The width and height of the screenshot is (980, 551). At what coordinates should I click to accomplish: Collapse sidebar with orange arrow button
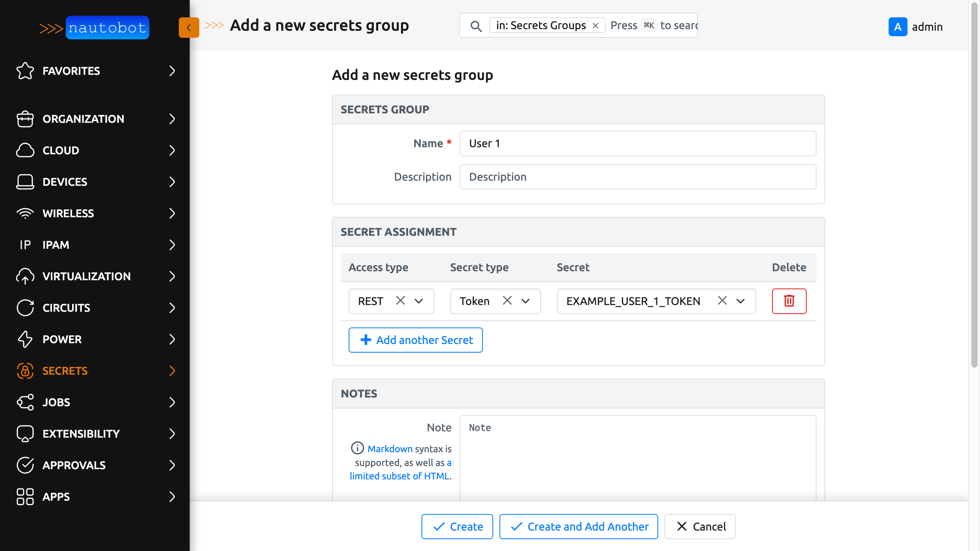189,28
